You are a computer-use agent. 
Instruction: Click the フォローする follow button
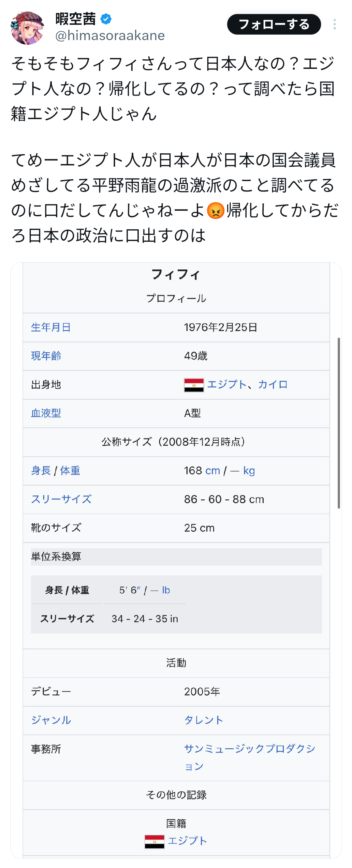pos(273,24)
